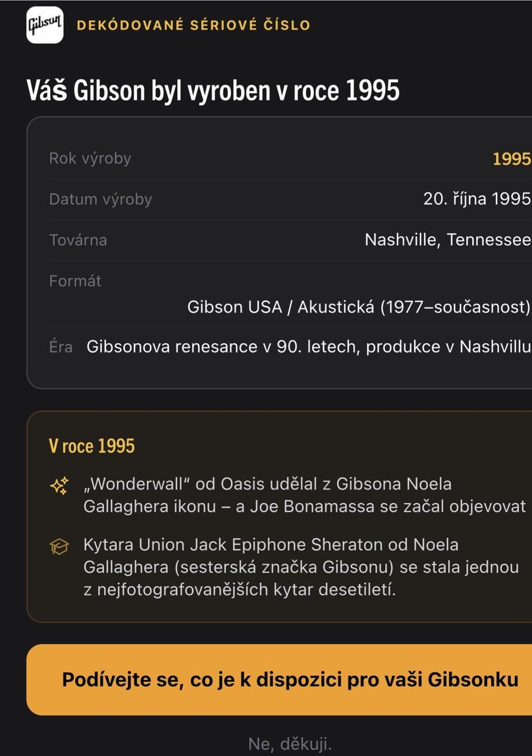The height and width of the screenshot is (756, 532).
Task: Click the "Váš Gibson byl vyroben v roce 1995" heading
Action: [x=213, y=91]
